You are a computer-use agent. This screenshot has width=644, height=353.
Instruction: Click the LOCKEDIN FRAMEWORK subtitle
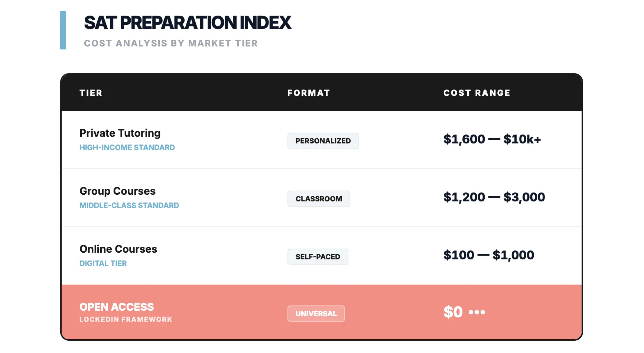point(126,320)
